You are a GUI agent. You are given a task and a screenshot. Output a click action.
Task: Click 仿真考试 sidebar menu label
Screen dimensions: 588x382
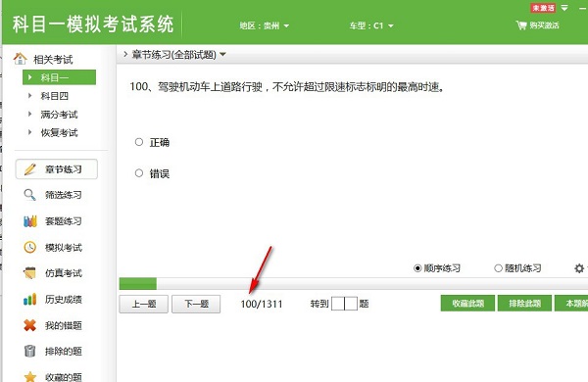(64, 273)
